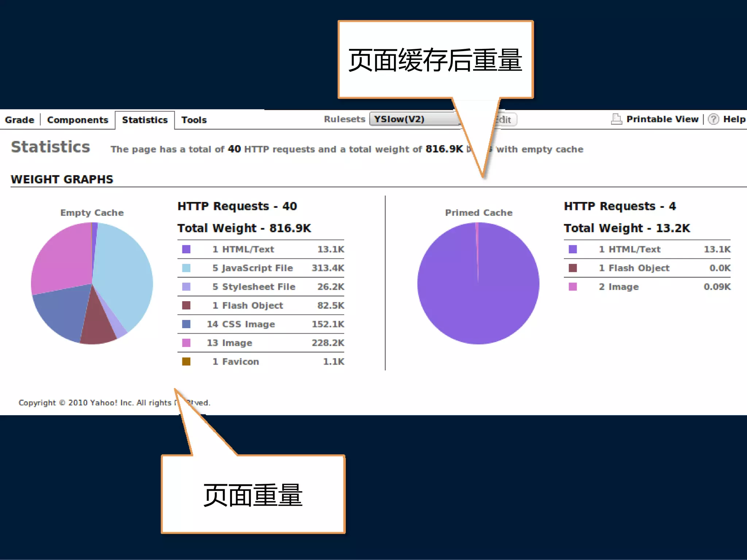This screenshot has height=560, width=747.
Task: Click the 'Empty Cache' chart label
Action: coord(92,213)
